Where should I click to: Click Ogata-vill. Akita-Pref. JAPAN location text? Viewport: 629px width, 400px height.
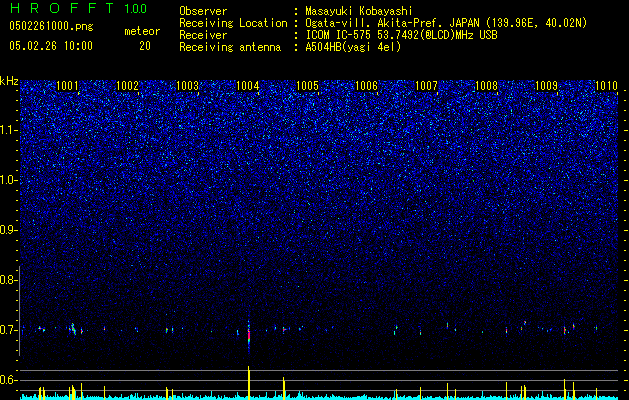(x=446, y=24)
